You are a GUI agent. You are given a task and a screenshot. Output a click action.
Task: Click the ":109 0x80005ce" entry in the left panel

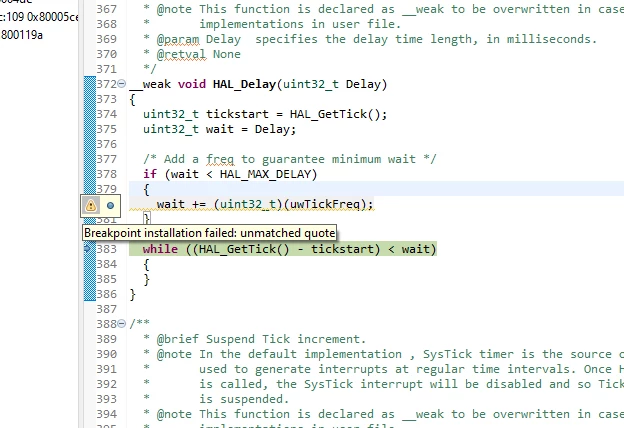coord(39,17)
